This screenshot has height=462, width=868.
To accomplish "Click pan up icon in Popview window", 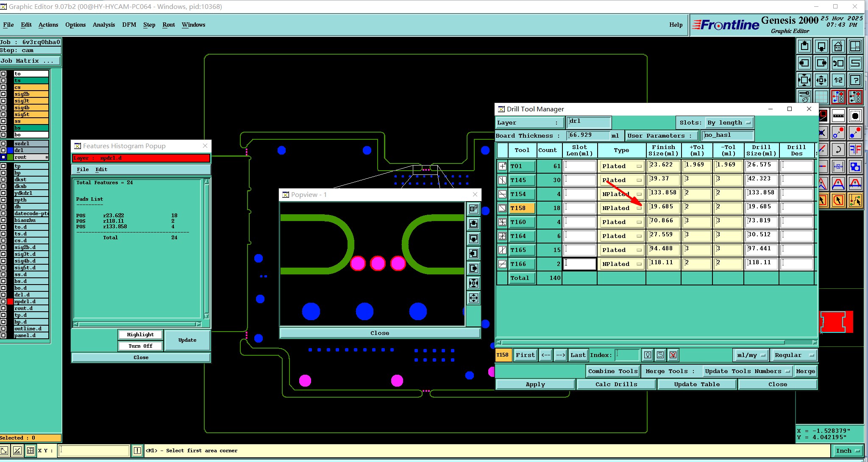I will tap(473, 224).
